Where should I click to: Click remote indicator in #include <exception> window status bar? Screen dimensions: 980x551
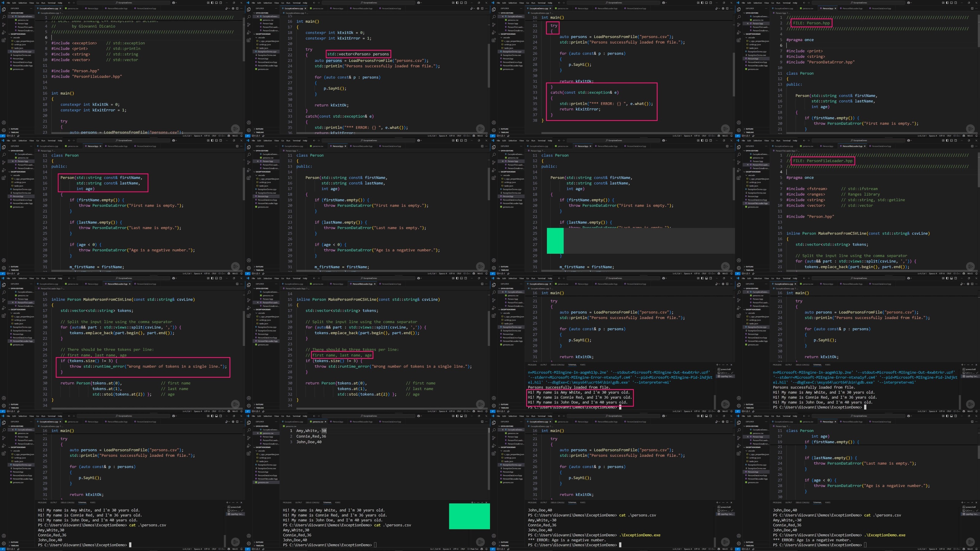coord(3,136)
